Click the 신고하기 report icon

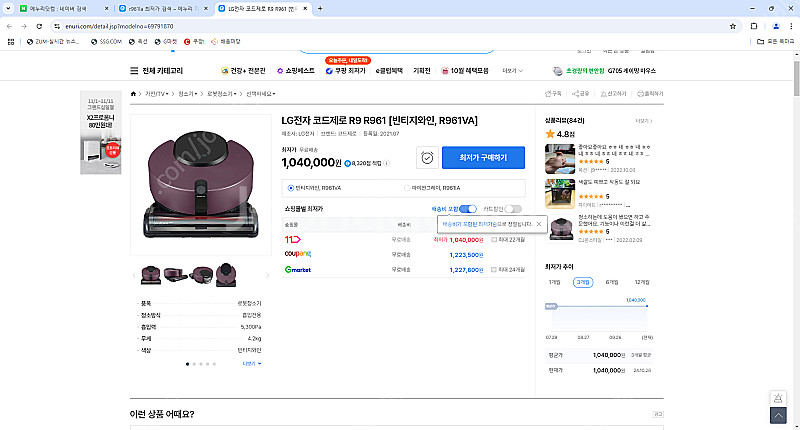point(613,94)
